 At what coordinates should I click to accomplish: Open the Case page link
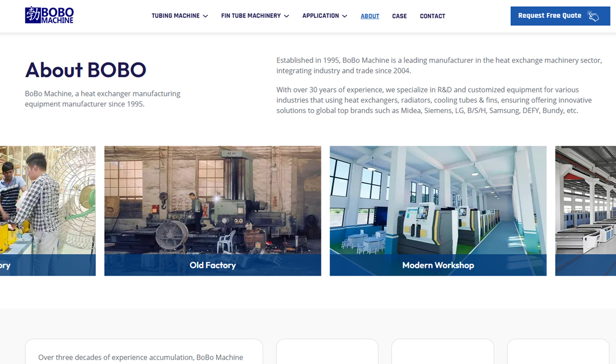(x=399, y=16)
